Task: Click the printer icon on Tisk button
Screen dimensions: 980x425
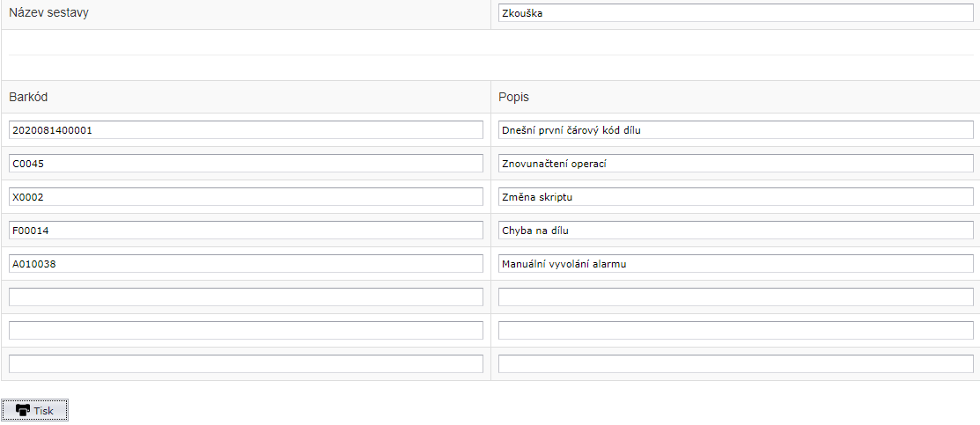Action: pos(23,411)
